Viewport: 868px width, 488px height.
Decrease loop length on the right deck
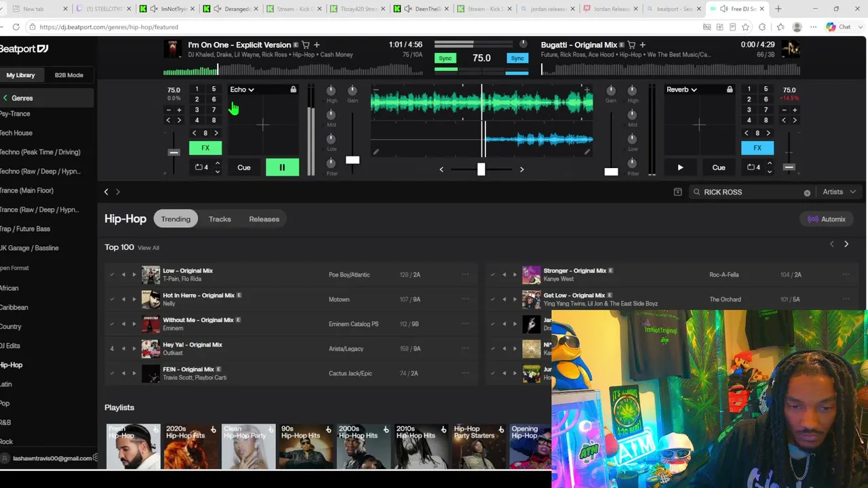click(x=769, y=171)
